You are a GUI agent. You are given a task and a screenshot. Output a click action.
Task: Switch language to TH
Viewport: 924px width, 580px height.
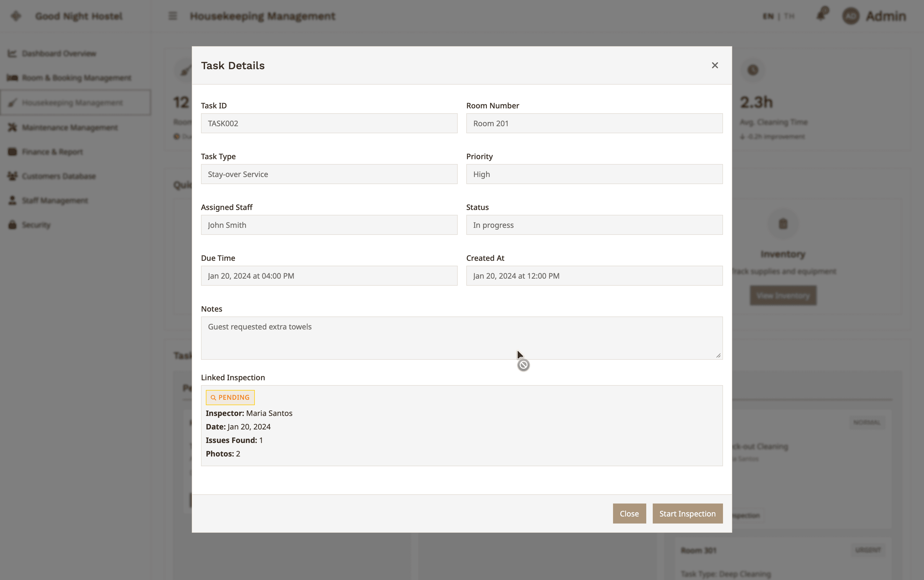click(789, 16)
